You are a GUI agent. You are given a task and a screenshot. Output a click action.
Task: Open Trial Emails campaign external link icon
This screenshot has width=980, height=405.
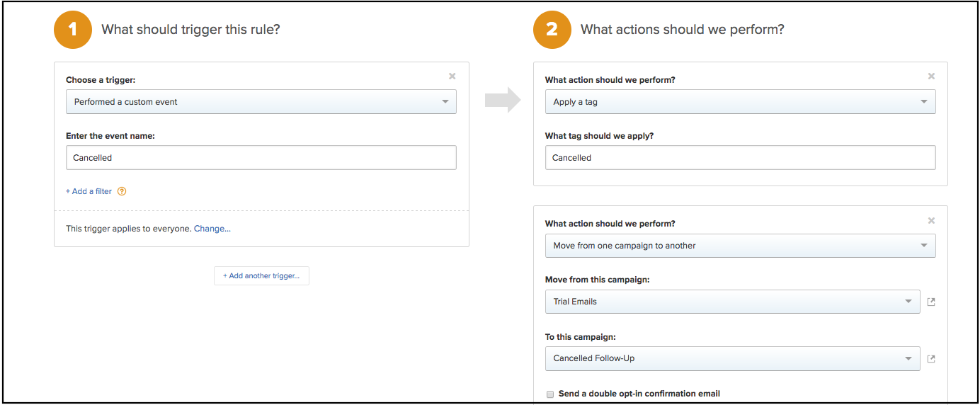point(931,302)
